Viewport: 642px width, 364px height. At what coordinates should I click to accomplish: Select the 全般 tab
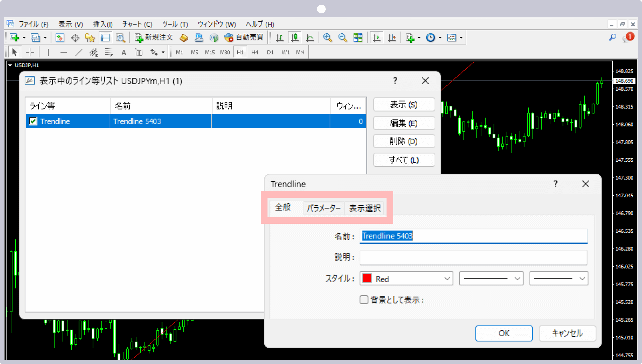point(283,207)
